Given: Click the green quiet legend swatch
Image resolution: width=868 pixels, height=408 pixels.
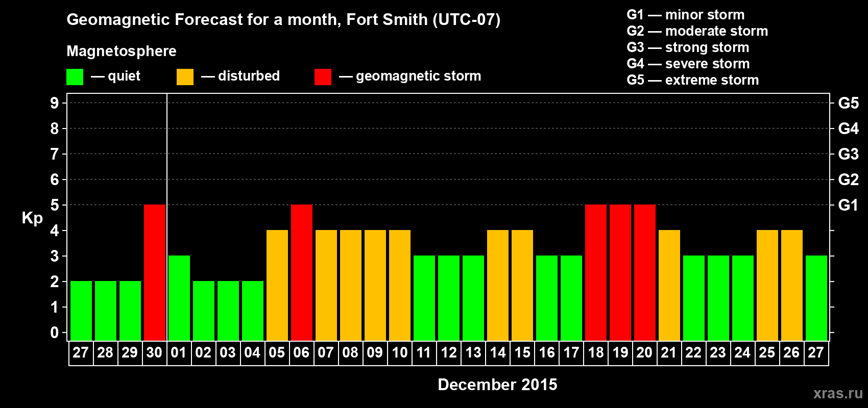Looking at the screenshot, I should (75, 77).
